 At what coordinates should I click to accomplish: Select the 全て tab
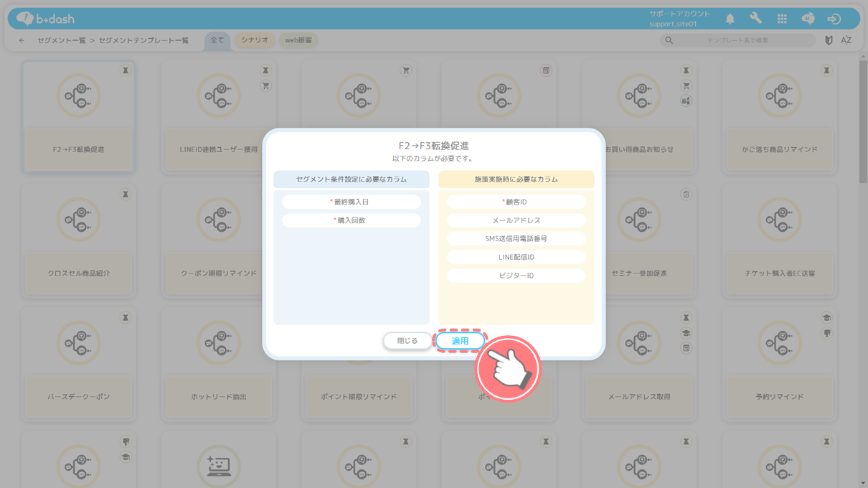pos(217,41)
